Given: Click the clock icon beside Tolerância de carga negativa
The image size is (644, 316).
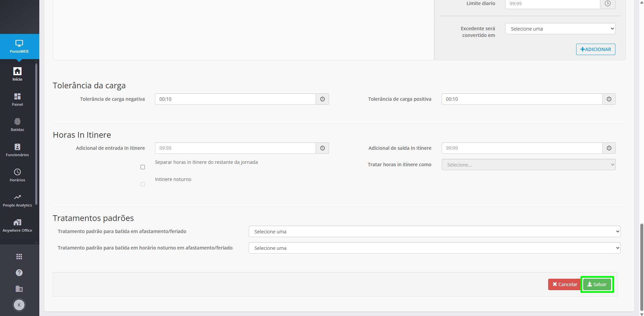Looking at the screenshot, I should [322, 99].
